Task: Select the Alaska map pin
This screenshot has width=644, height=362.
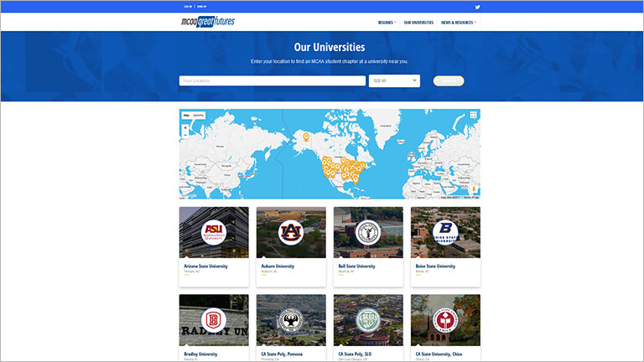Action: pos(306,137)
